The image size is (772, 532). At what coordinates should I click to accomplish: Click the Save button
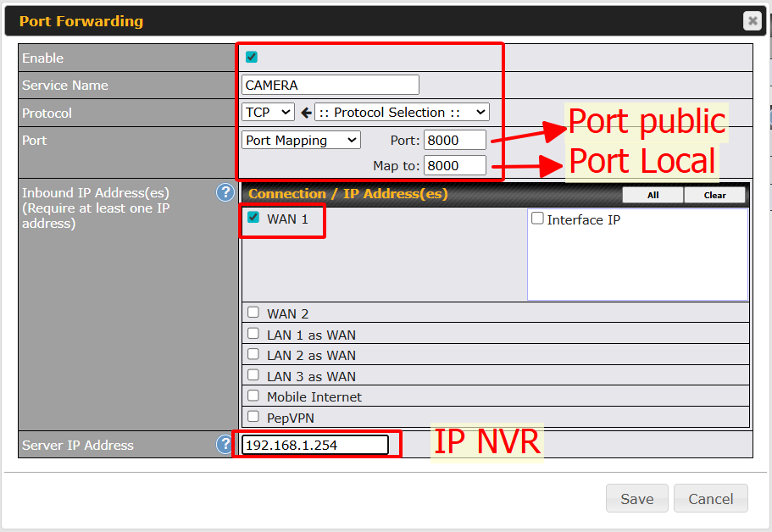pyautogui.click(x=636, y=499)
